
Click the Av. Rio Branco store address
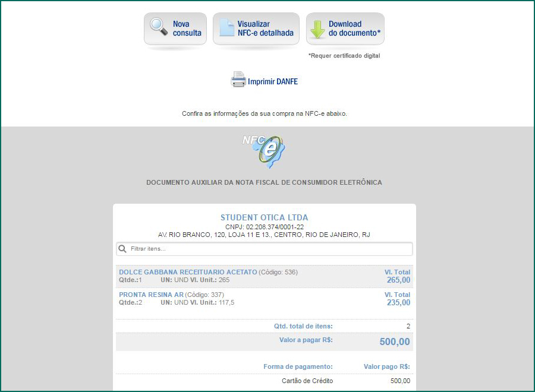pos(264,235)
